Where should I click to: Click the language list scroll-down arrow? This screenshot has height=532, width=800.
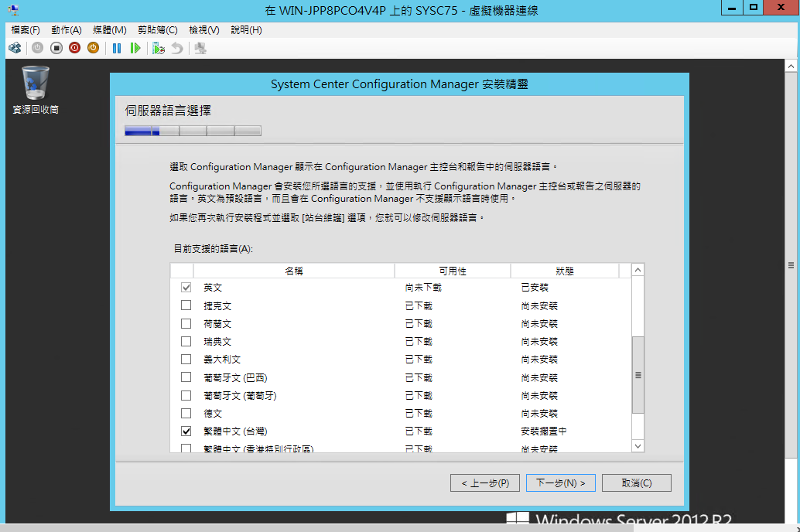(638, 446)
